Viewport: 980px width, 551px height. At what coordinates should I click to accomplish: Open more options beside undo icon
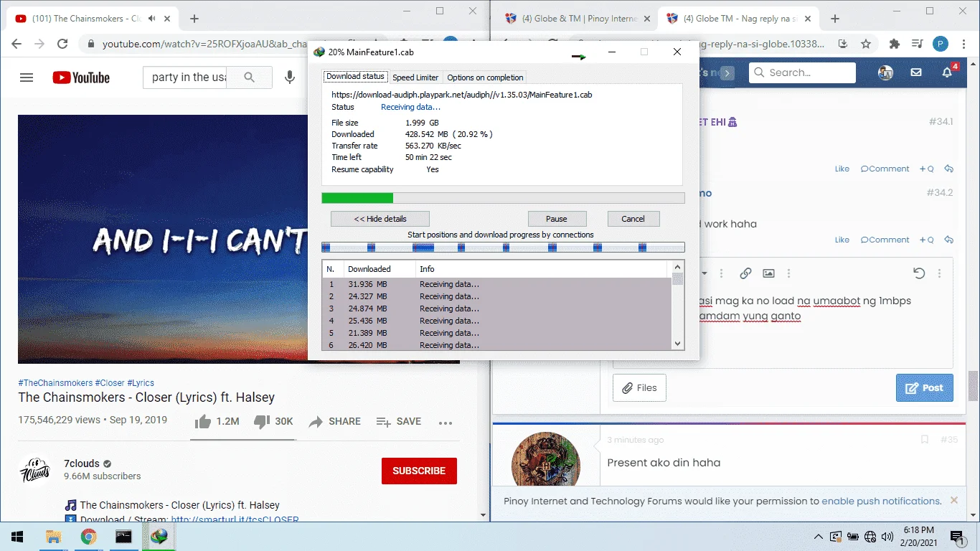pyautogui.click(x=939, y=273)
